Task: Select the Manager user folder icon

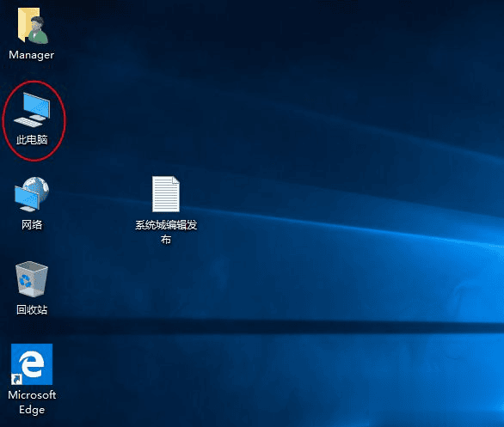Action: tap(33, 26)
